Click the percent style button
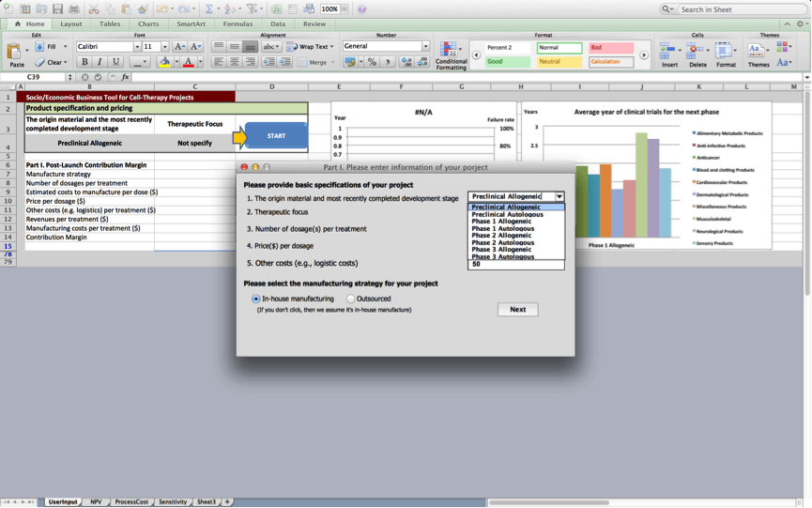Image resolution: width=812 pixels, height=508 pixels. click(372, 62)
